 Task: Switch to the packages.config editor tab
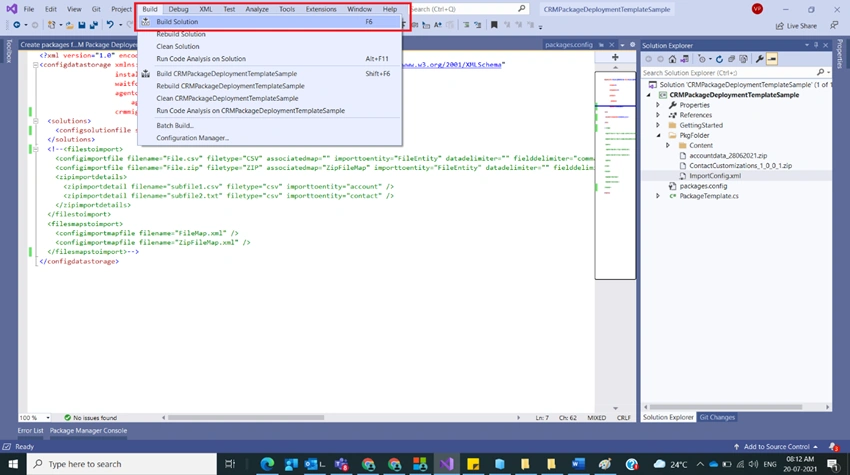click(x=569, y=45)
